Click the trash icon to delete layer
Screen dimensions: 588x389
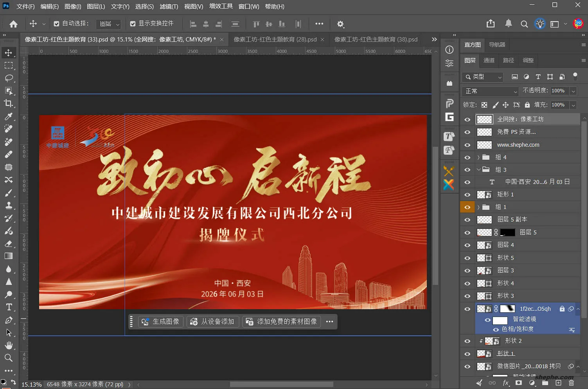tap(572, 383)
